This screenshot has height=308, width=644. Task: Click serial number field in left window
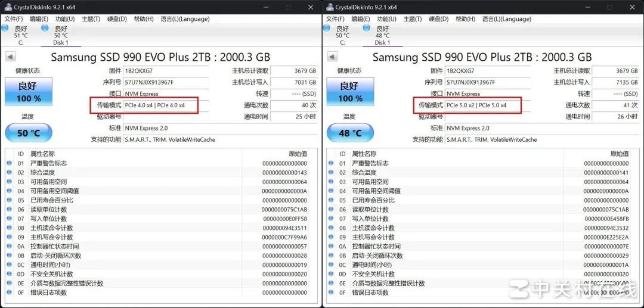[x=166, y=82]
